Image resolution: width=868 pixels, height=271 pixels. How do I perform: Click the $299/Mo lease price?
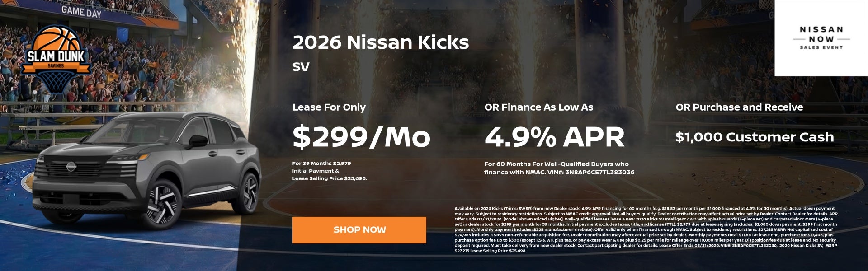[361, 137]
